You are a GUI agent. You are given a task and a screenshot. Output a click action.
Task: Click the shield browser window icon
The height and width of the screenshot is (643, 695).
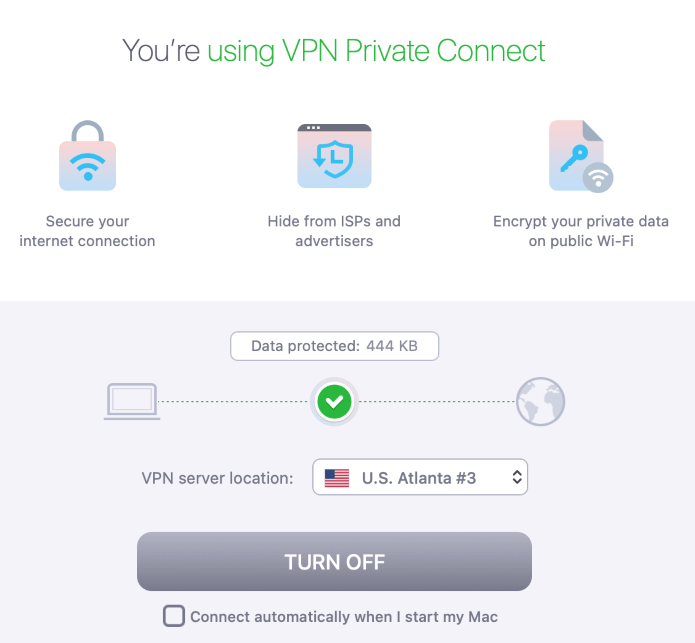(334, 156)
